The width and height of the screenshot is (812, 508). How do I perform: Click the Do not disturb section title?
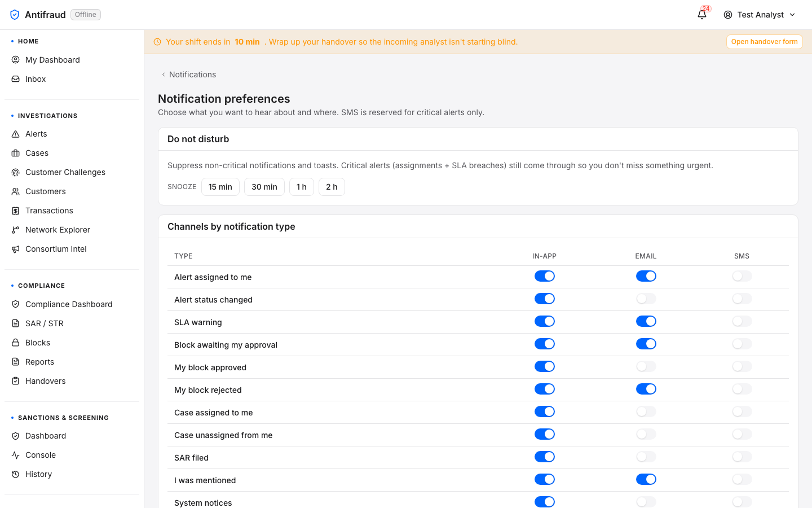[198, 139]
